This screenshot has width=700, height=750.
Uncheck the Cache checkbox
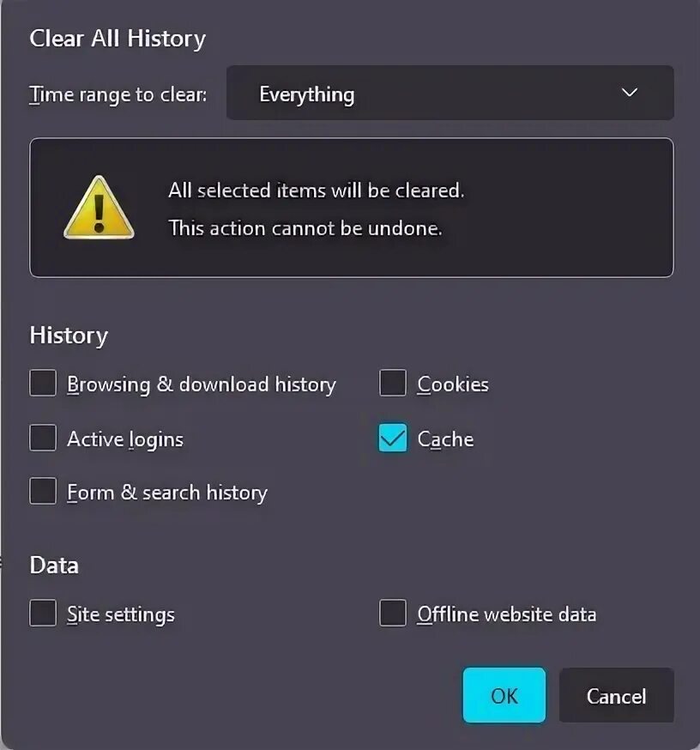(393, 439)
